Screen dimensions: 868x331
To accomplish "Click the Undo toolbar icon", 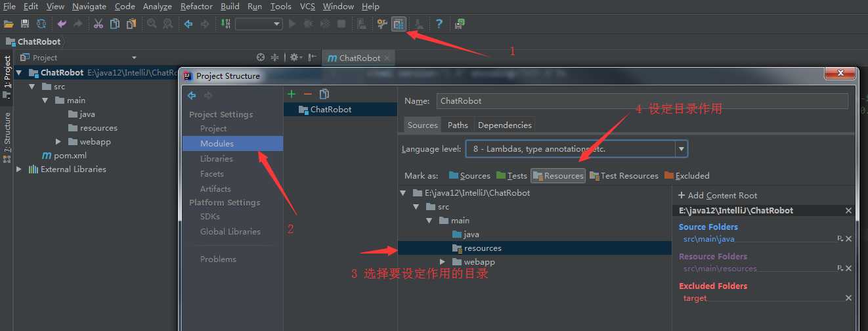I will pyautogui.click(x=62, y=24).
